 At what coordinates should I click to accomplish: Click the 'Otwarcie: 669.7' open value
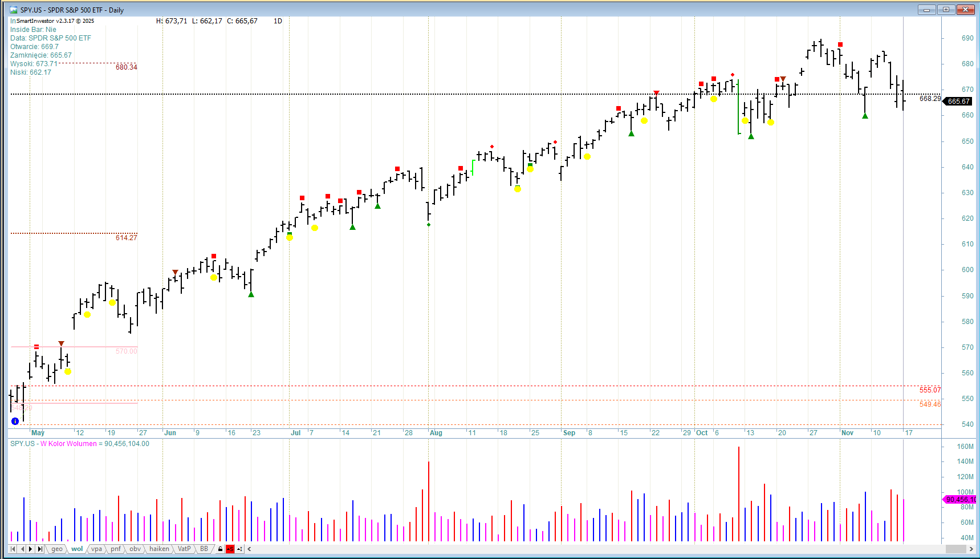tap(34, 47)
